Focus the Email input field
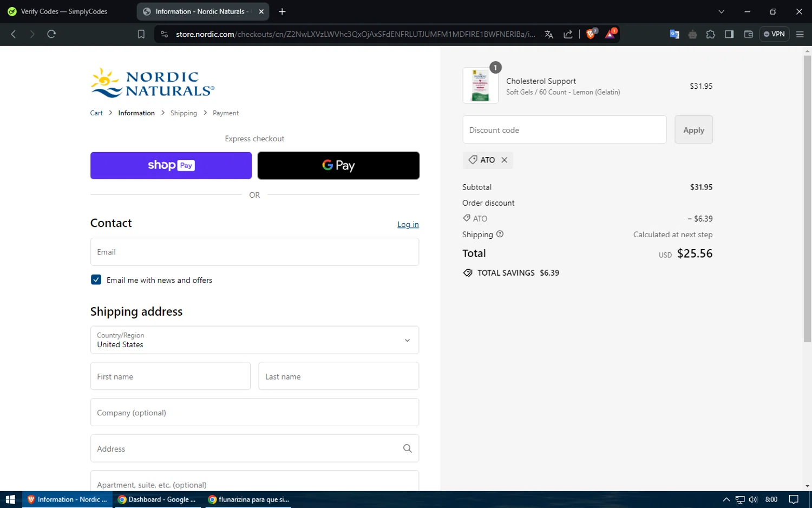Viewport: 812px width, 508px height. tap(254, 252)
